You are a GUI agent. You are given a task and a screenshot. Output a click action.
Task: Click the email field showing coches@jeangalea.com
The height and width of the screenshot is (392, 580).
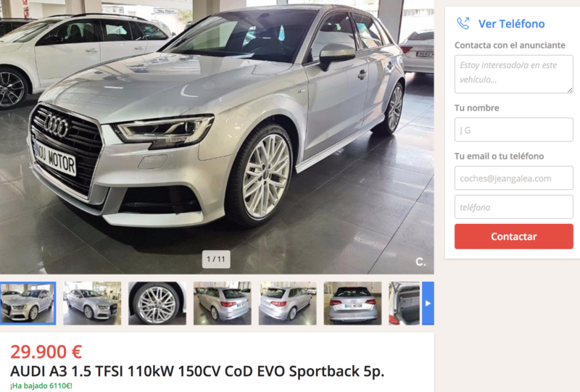pyautogui.click(x=514, y=178)
